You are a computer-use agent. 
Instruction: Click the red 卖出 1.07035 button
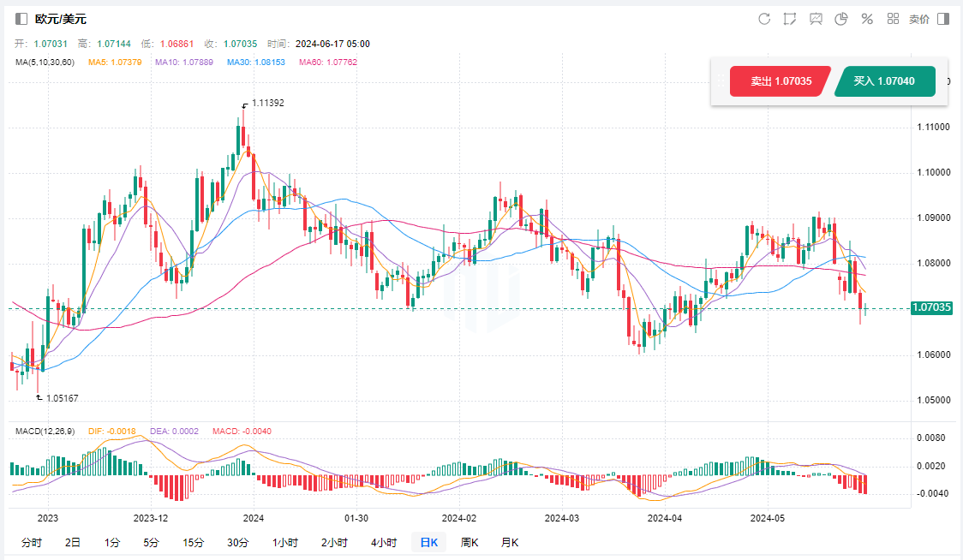pyautogui.click(x=778, y=81)
